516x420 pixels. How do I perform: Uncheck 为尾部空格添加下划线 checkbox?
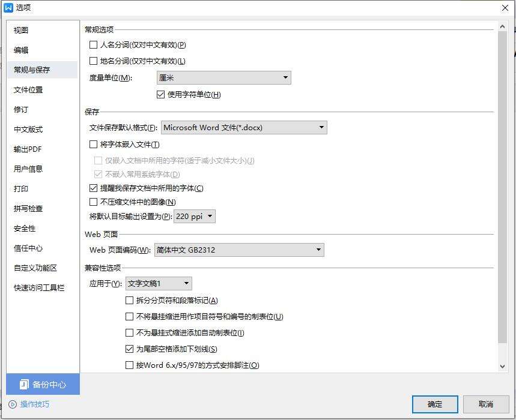129,349
